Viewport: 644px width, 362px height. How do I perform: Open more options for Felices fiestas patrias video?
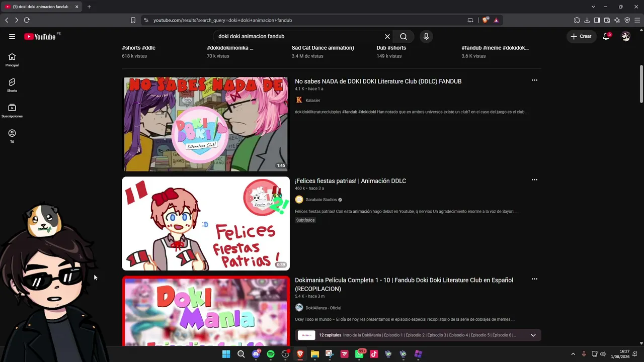(534, 180)
